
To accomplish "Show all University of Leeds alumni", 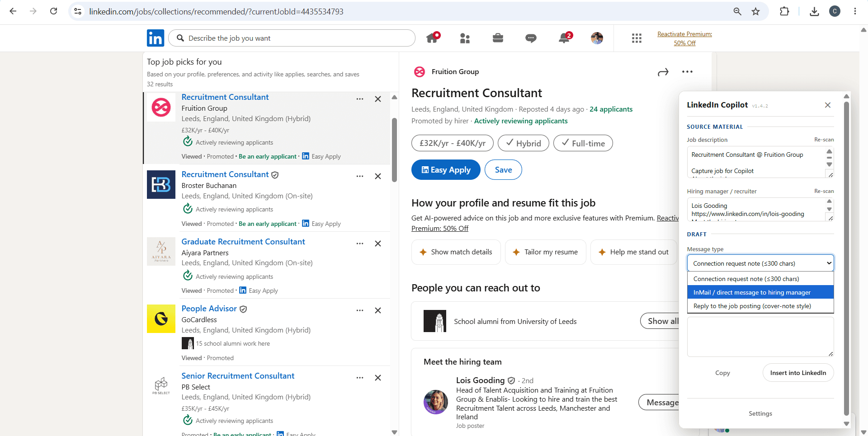I will [660, 321].
